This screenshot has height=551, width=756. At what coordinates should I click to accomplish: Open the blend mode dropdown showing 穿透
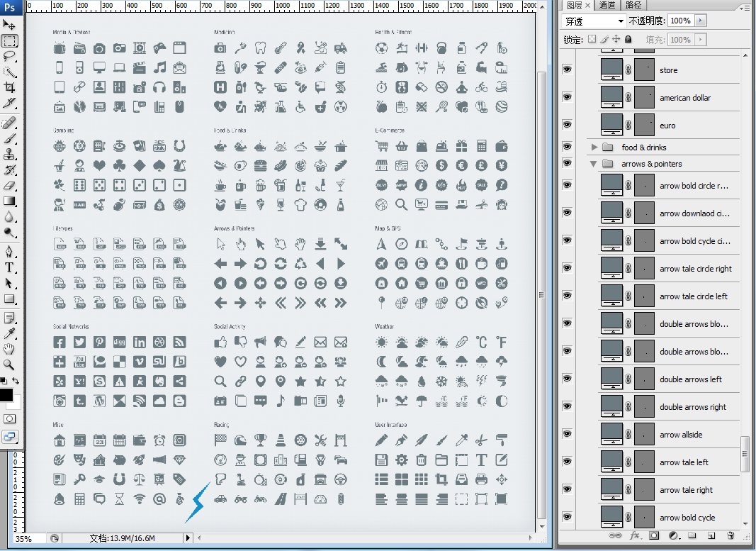click(594, 21)
